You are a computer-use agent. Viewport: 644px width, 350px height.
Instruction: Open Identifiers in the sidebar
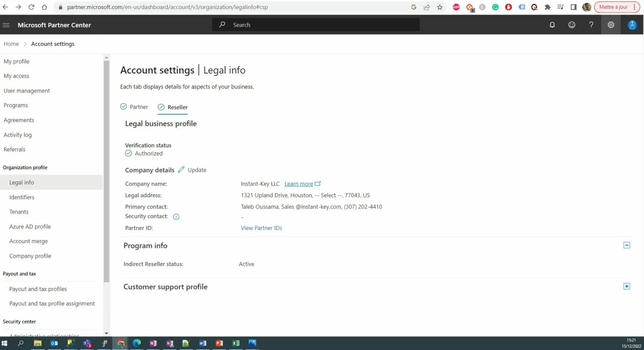[22, 197]
